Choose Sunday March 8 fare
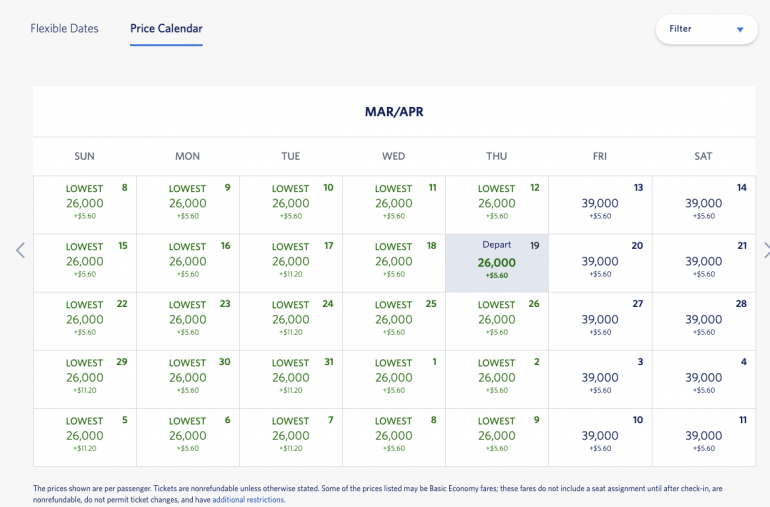This screenshot has height=507, width=770. point(85,204)
